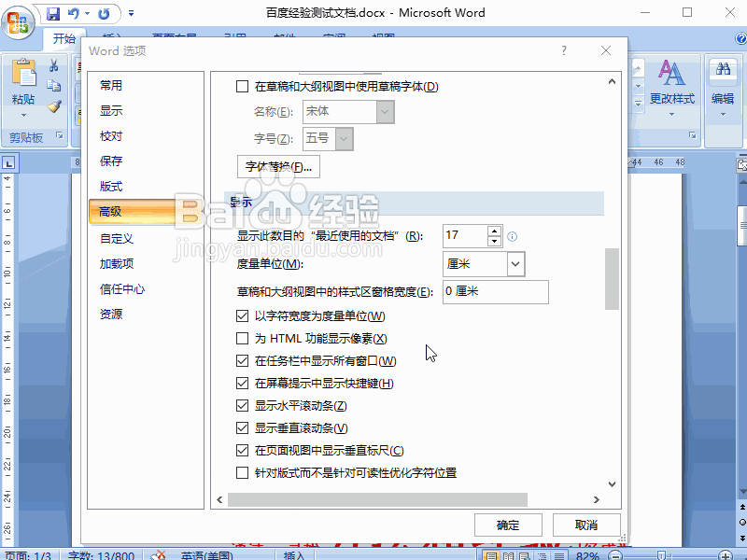Image resolution: width=747 pixels, height=560 pixels.
Task: Select 自定义 category in Word Options
Action: pyautogui.click(x=116, y=238)
